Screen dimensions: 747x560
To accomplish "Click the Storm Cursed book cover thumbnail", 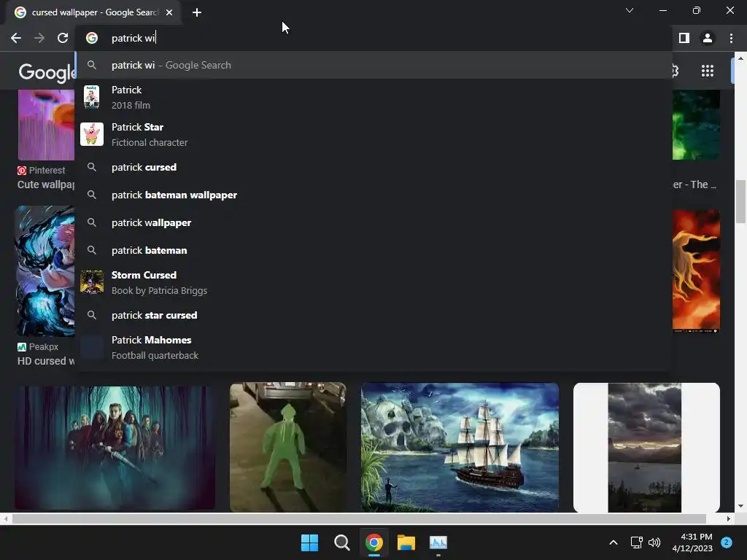I will point(91,282).
